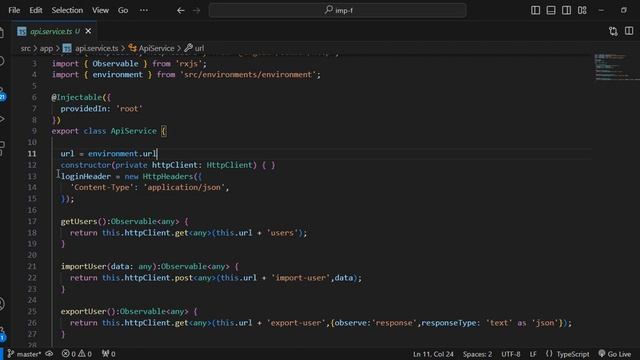Click the 'export-user' string on line 26
This screenshot has width=640, height=360.
pyautogui.click(x=296, y=323)
